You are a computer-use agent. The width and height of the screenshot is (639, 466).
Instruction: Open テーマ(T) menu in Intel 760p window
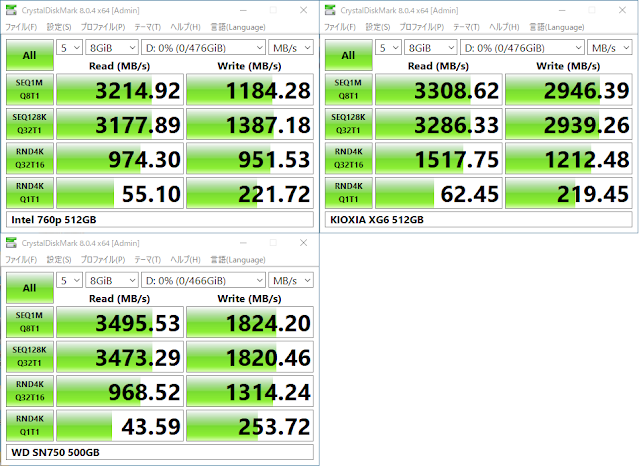click(x=148, y=27)
